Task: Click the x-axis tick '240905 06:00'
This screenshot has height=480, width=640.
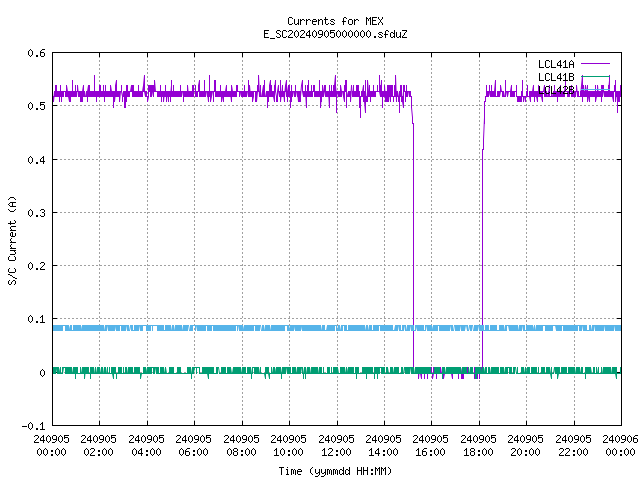Action: (x=193, y=446)
